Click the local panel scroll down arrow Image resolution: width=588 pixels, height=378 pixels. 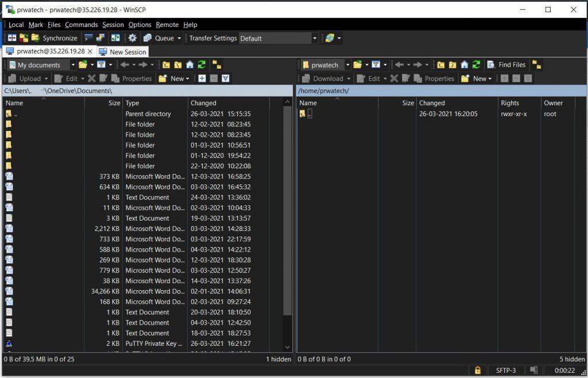click(x=288, y=348)
